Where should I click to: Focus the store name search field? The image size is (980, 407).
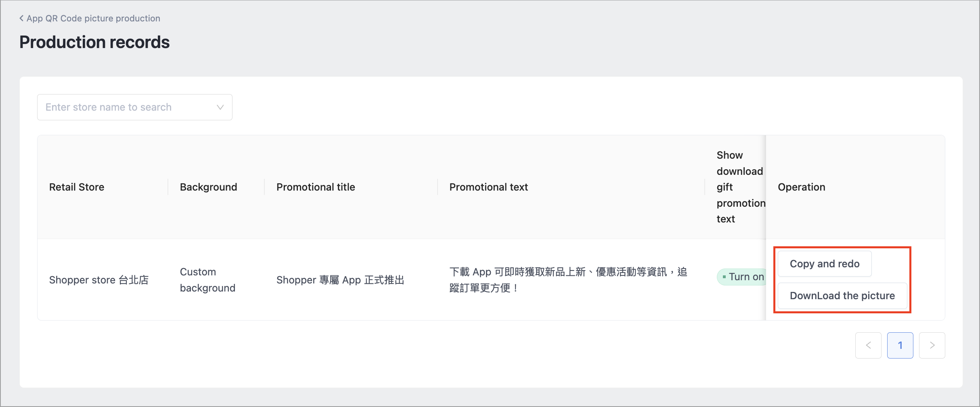[134, 107]
